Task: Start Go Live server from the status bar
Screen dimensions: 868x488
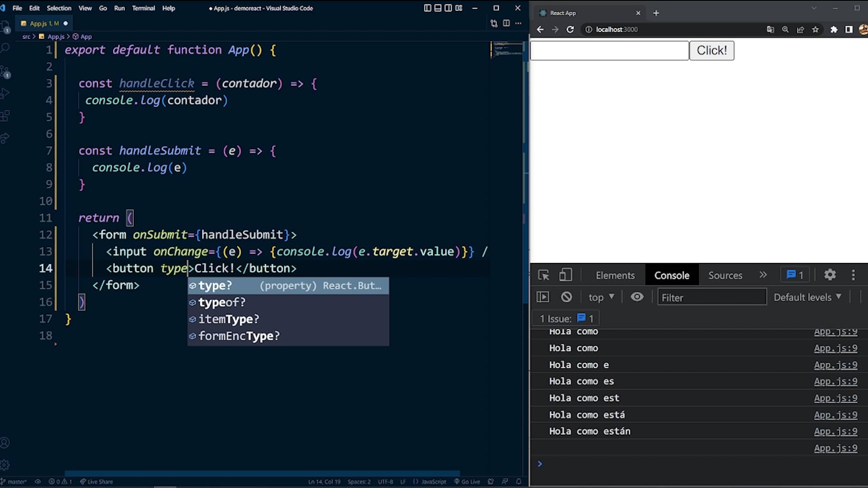Action: 467,481
